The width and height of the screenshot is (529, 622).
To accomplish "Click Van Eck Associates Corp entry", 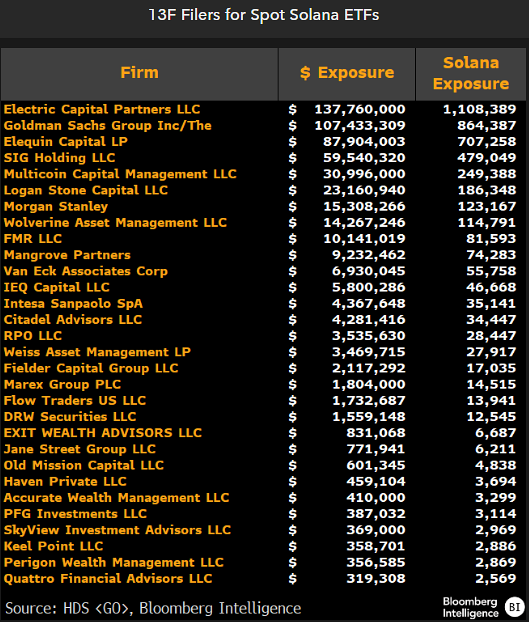I will [x=86, y=271].
